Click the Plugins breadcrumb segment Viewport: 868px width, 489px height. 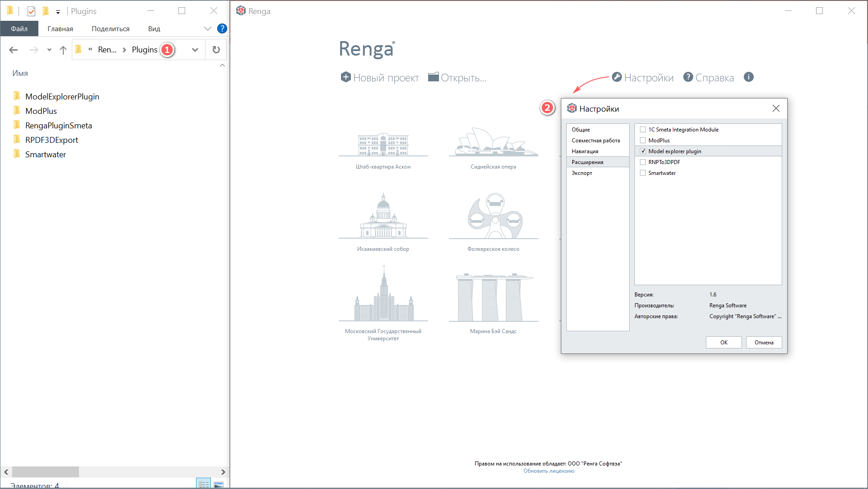145,50
